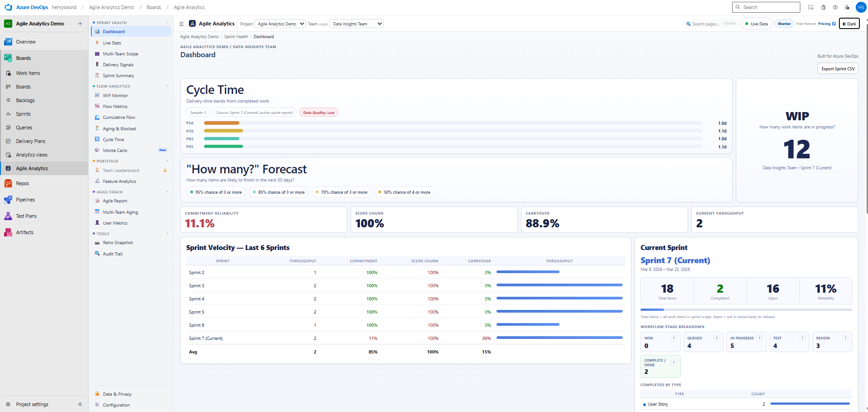868x412 pixels.
Task: Click the Export Sprint CSV button
Action: pos(837,69)
